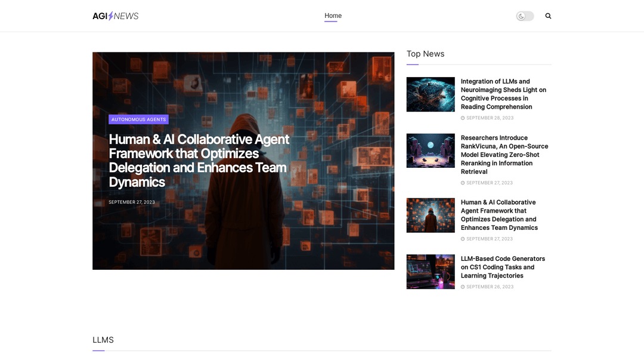Open the featured Human & AI Collaborative headline
This screenshot has height=363, width=644.
pos(199,161)
